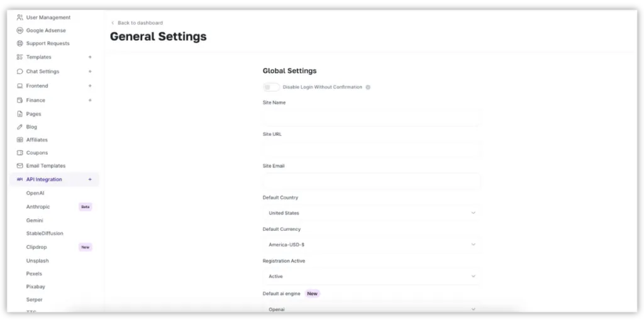Click the Affiliates icon in the sidebar

(x=19, y=140)
